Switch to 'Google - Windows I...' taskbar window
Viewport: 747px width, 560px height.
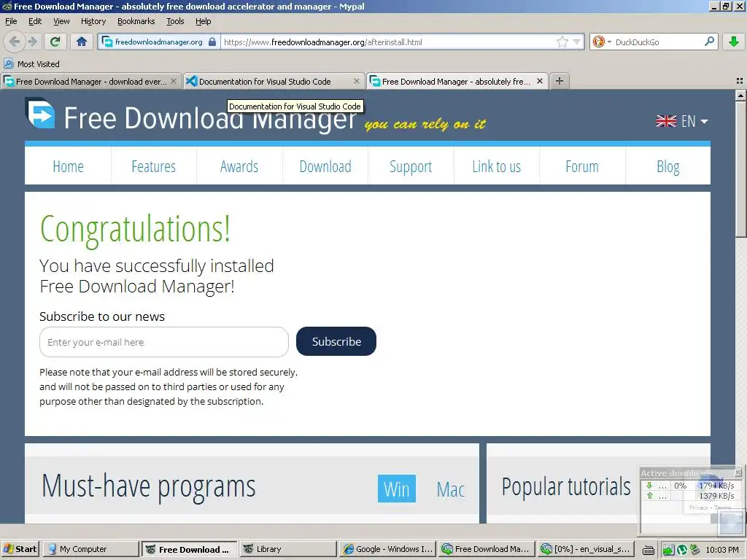click(x=387, y=549)
